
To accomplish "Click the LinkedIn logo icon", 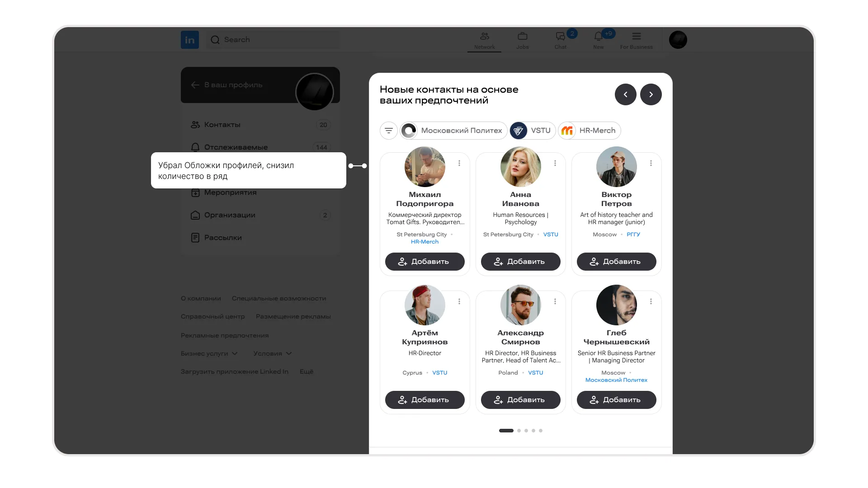I will click(x=190, y=40).
